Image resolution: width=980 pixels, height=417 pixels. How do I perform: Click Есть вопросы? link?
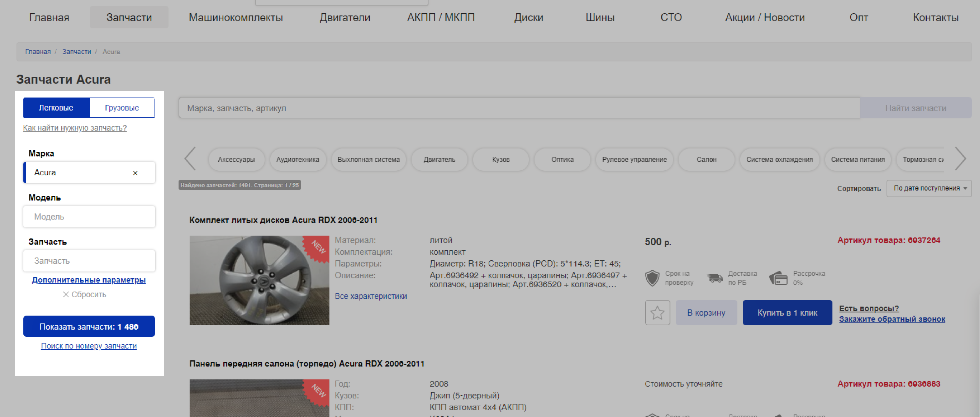[869, 308]
